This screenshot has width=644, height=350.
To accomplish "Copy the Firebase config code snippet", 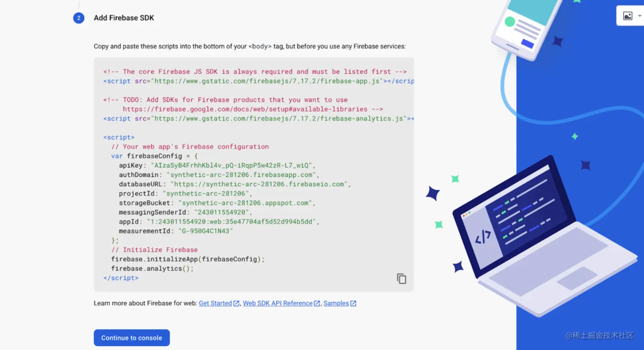I will click(x=401, y=278).
